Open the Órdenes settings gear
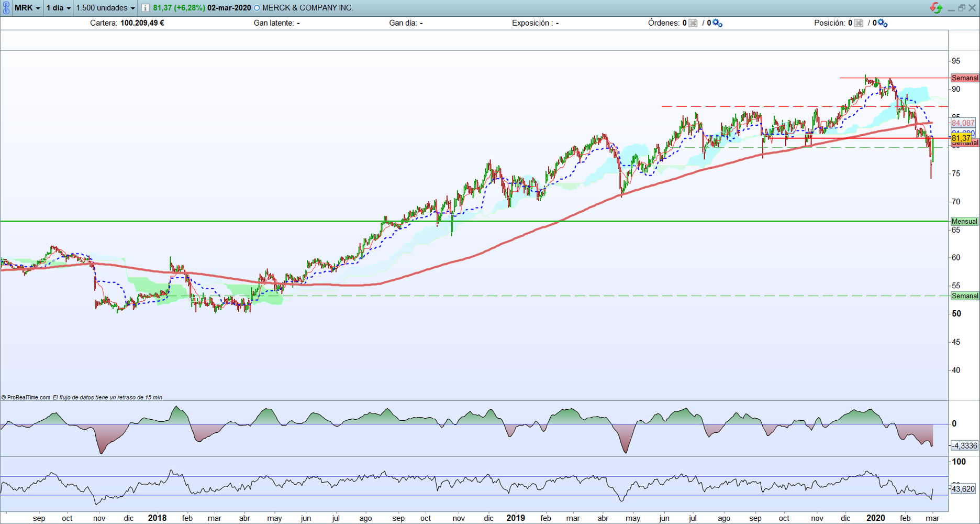The image size is (980, 524). [717, 23]
